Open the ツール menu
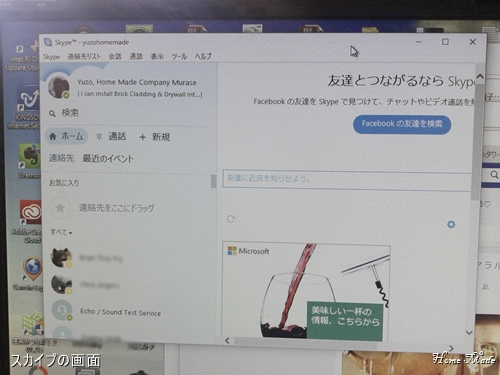Viewport: 500px width, 375px height. coord(179,56)
